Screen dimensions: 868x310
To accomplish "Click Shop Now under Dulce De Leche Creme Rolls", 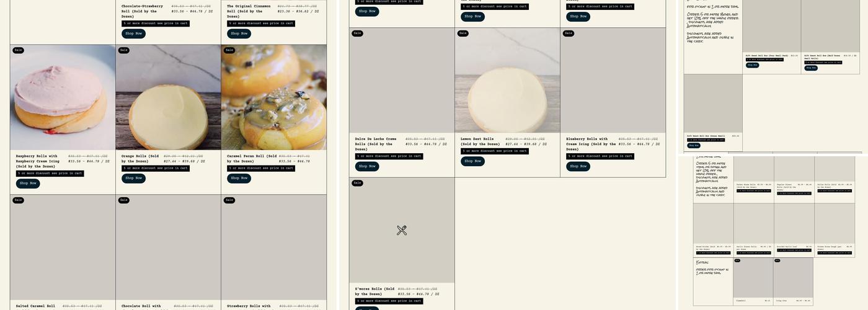I will click(x=367, y=166).
